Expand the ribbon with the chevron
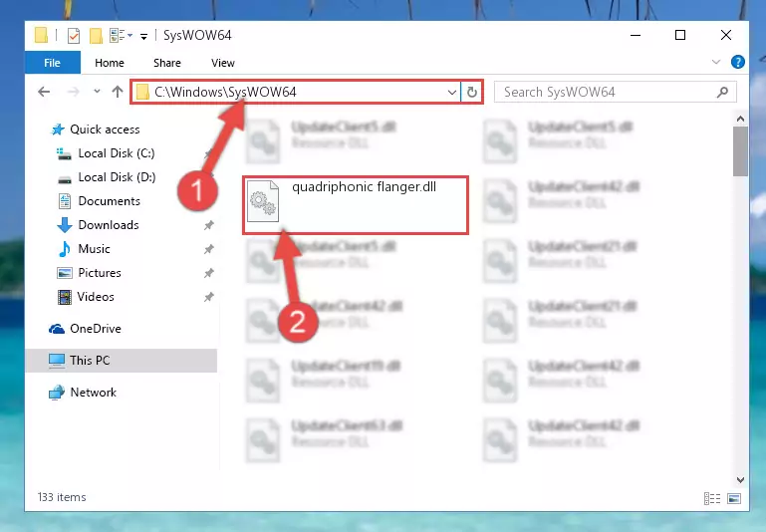This screenshot has width=766, height=532. (715, 62)
